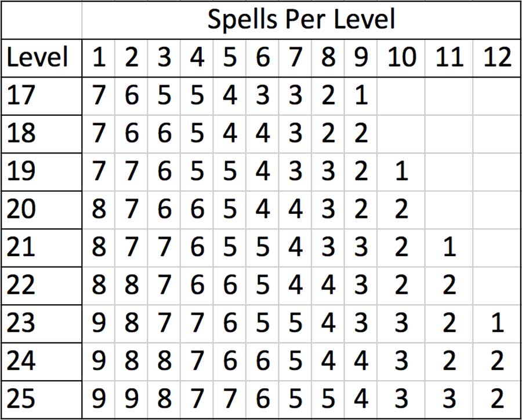Select the spell level 5 column header
Viewport: 522px width, 420px height.
[230, 58]
